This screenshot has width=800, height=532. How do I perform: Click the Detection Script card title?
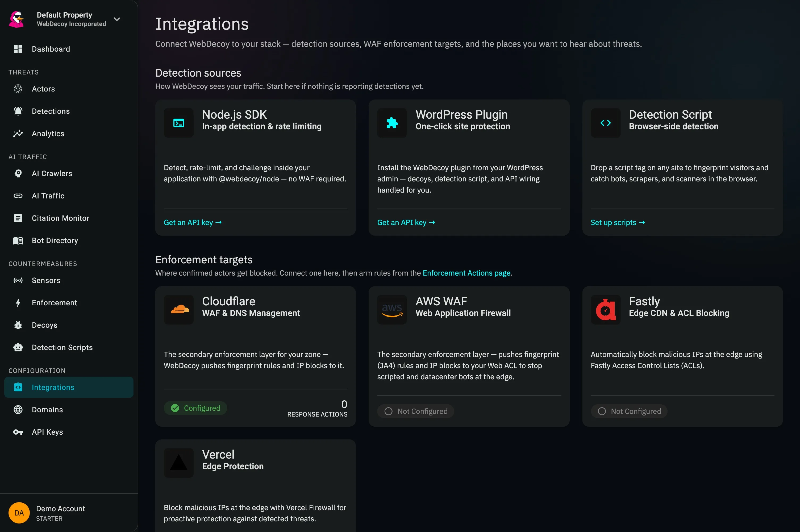click(670, 115)
